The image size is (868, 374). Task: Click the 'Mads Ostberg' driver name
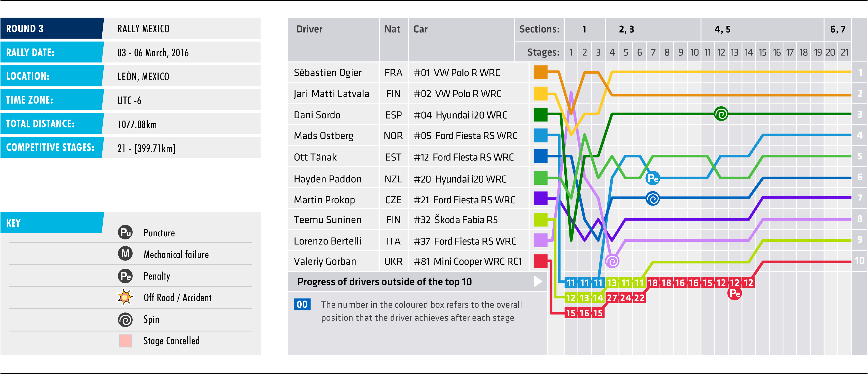coord(323,136)
